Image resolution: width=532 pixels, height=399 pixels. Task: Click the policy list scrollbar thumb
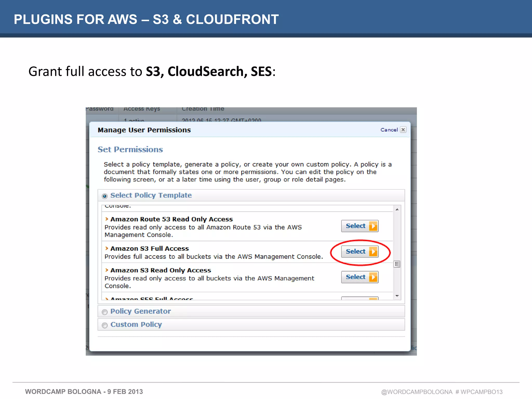click(397, 264)
